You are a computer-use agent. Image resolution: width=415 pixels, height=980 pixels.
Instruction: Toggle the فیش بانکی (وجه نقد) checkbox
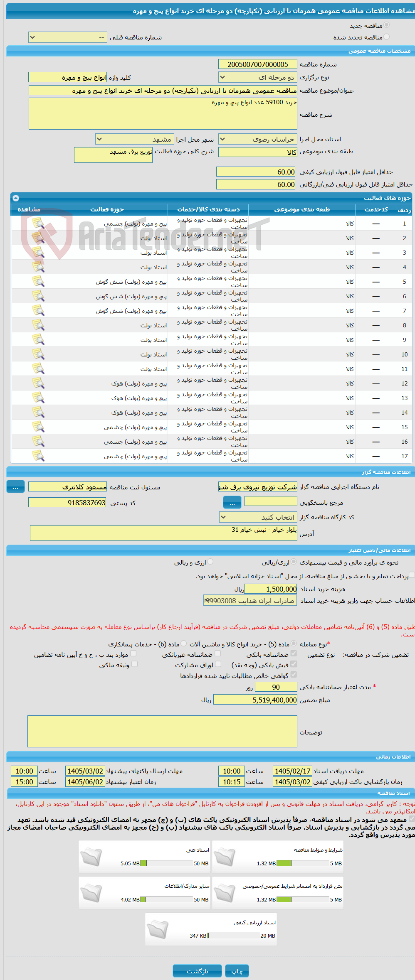pos(294,664)
